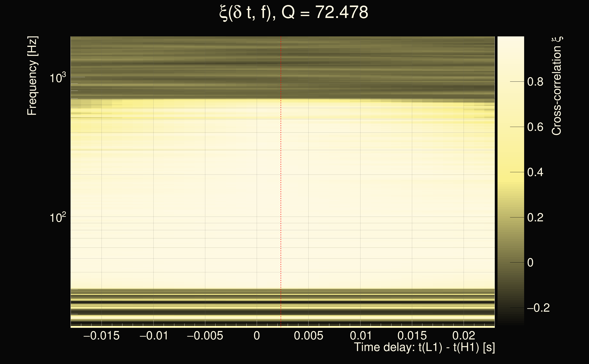Screen dimensions: 589x364
Task: Click the Cross-correlation ξ colorbar label
Action: point(557,86)
